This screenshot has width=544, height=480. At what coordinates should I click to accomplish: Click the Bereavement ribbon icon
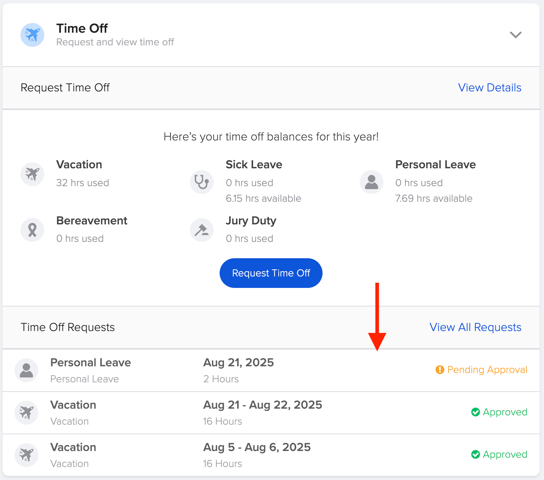click(x=32, y=230)
